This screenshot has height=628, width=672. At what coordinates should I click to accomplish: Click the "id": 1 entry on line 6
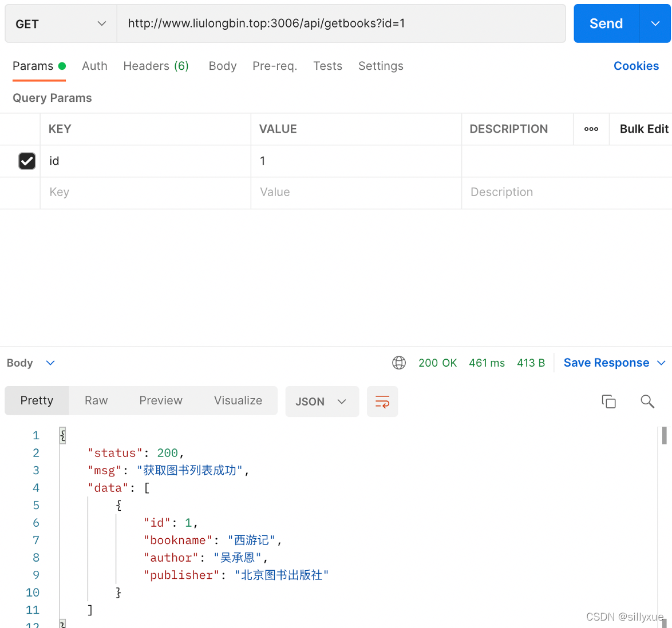pos(170,523)
